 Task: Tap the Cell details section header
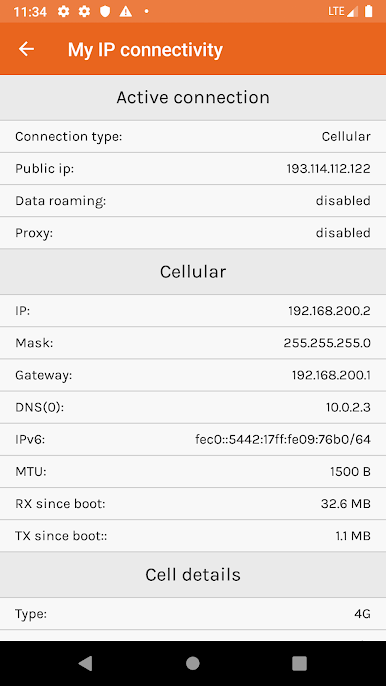pos(193,574)
